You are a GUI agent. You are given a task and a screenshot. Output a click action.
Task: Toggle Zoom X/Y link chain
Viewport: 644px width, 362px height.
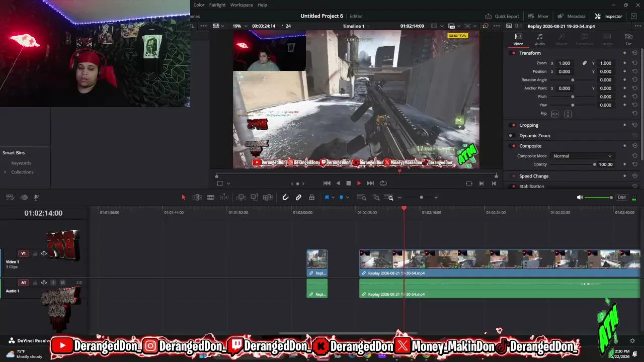click(x=585, y=63)
